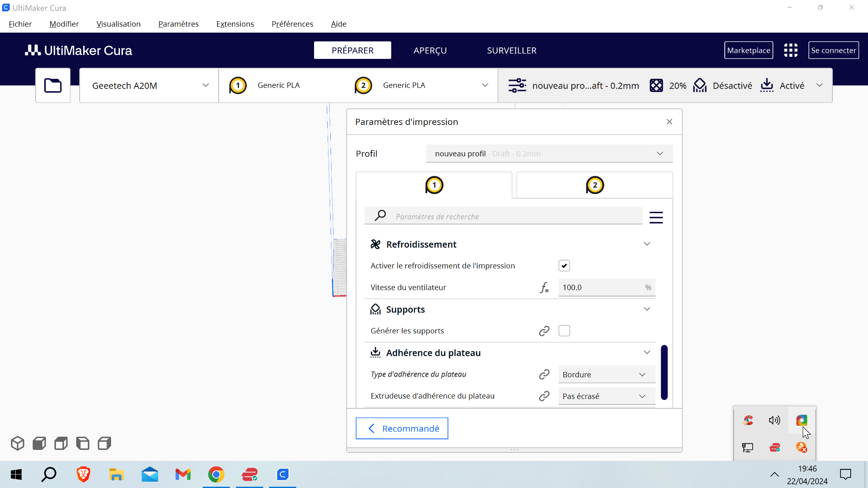The image size is (868, 488).
Task: Select the 3D perspective view cube icon
Action: (17, 444)
